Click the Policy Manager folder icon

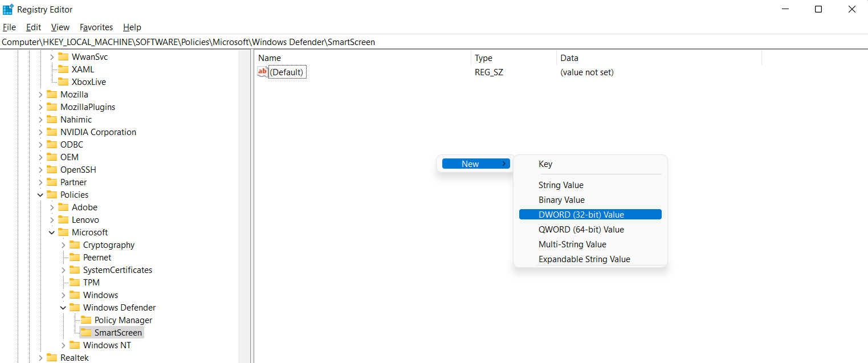coord(86,320)
